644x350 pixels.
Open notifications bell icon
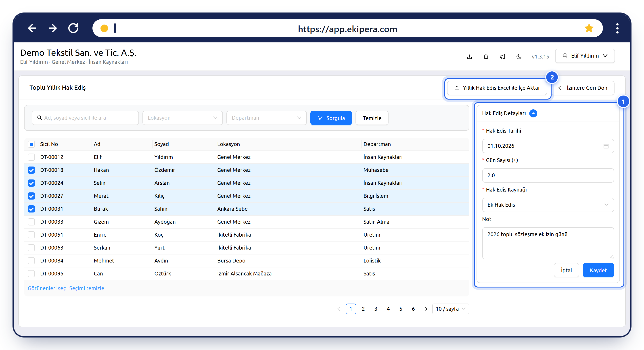486,57
